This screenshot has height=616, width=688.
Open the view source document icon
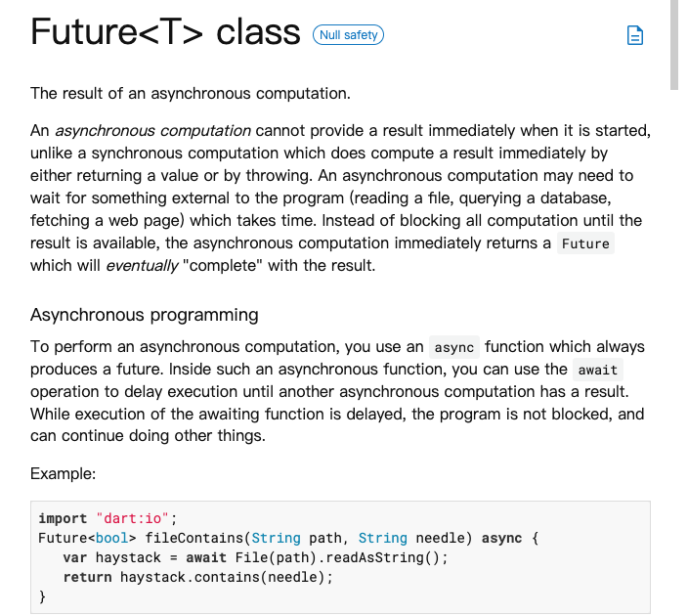click(634, 35)
